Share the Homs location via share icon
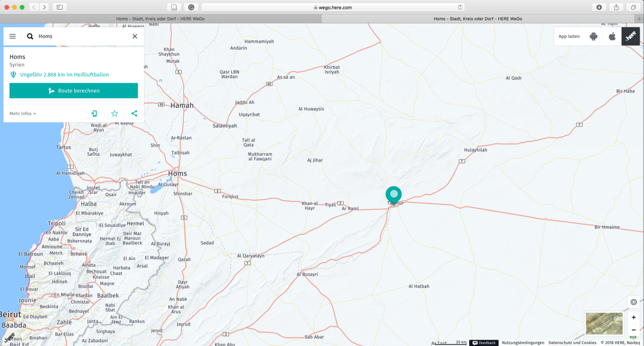 click(134, 114)
